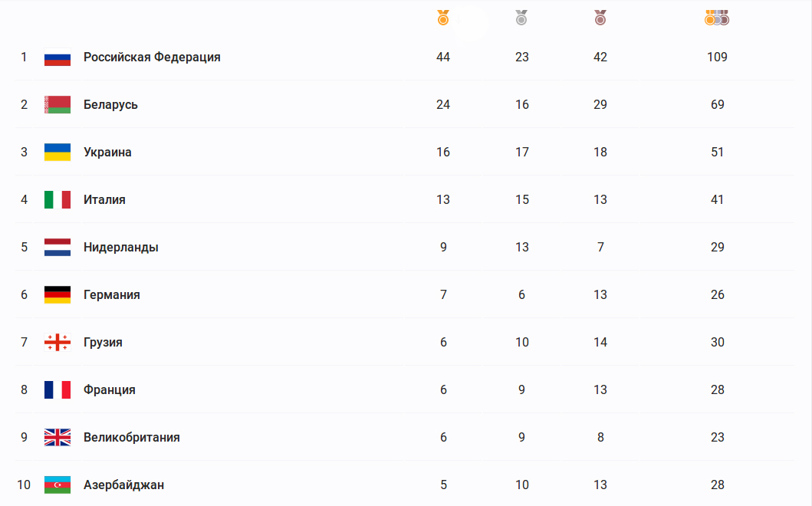The height and width of the screenshot is (506, 812).
Task: Select the rank number 10 cell
Action: pyautogui.click(x=24, y=485)
